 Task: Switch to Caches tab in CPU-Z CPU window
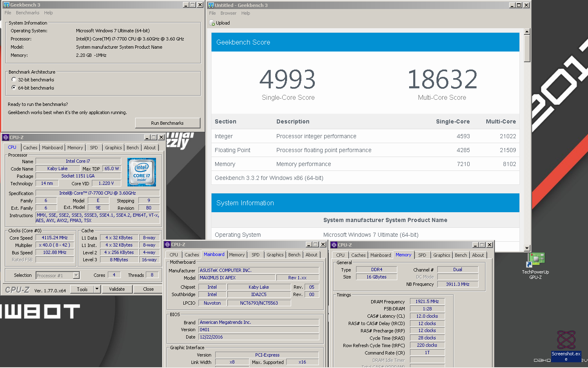(30, 148)
